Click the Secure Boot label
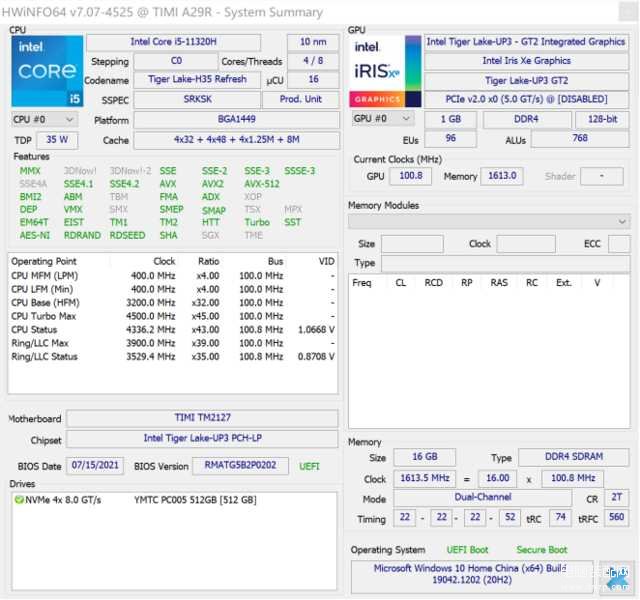640x600 pixels. (x=542, y=550)
